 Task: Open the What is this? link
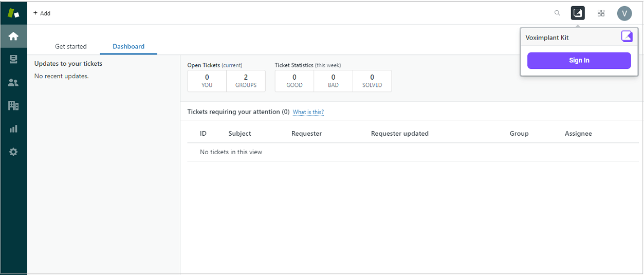pos(308,112)
